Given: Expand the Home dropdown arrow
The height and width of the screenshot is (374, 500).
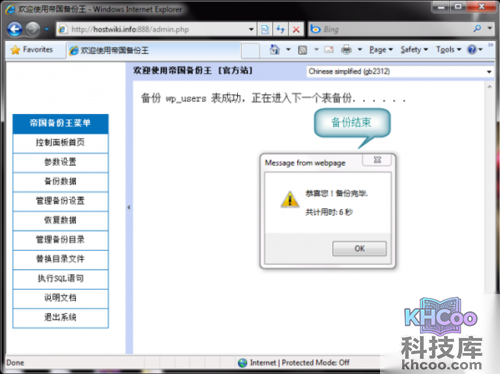Looking at the screenshot, I should coord(288,50).
